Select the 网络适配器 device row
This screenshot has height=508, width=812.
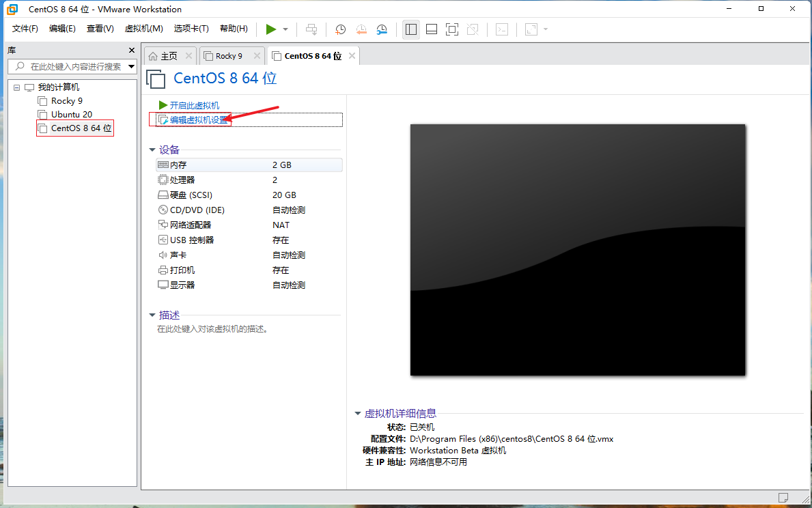pyautogui.click(x=249, y=225)
